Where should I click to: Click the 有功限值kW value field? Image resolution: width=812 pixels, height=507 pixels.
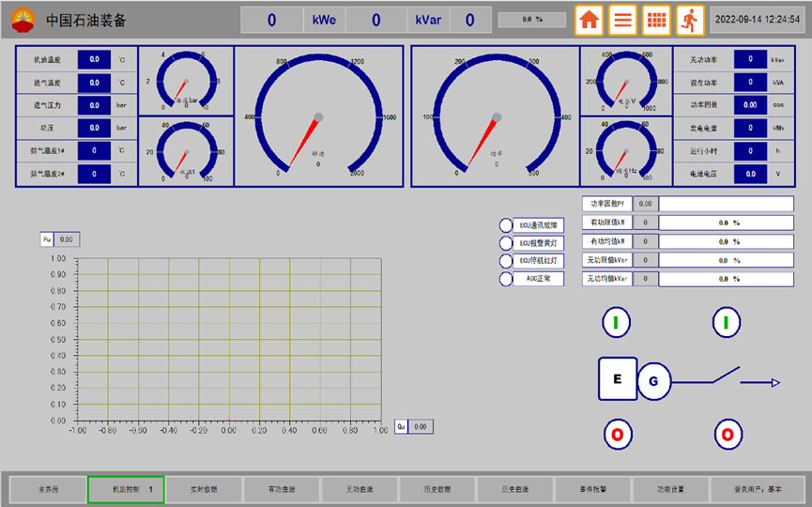(645, 223)
